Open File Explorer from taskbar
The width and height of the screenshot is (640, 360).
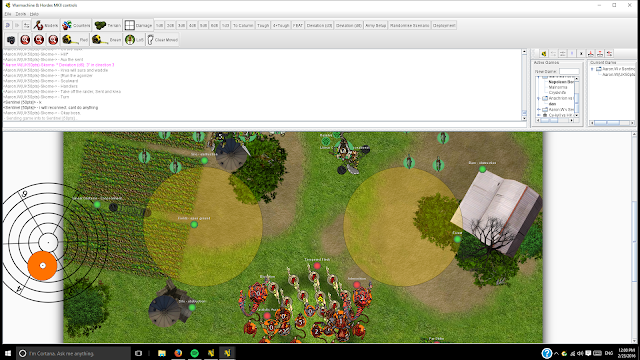click(x=162, y=353)
